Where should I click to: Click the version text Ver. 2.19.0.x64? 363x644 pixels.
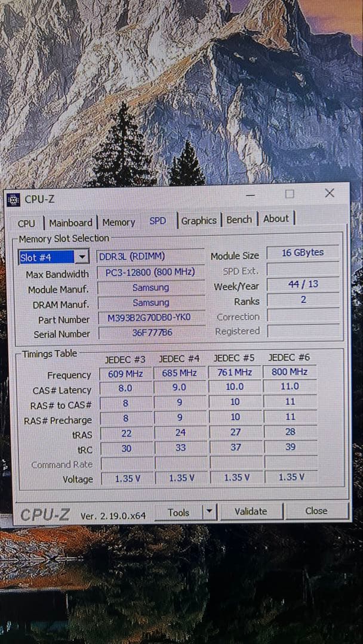tap(113, 516)
